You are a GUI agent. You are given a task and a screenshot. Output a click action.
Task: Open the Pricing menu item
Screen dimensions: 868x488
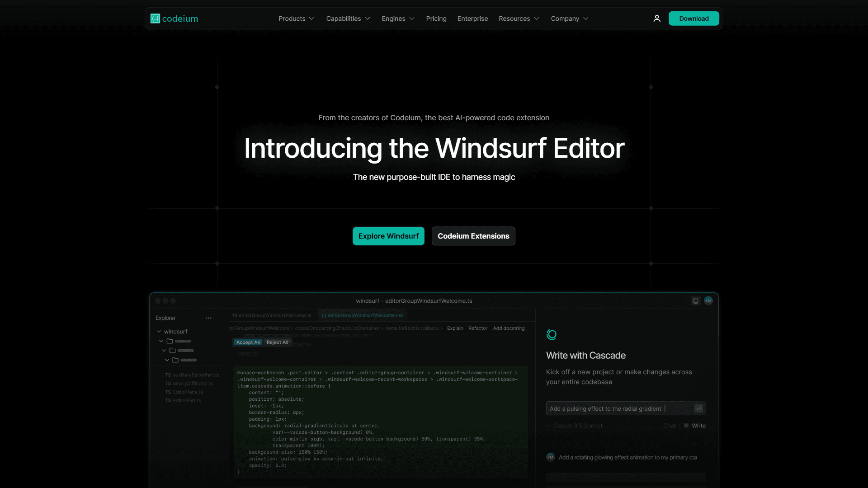[x=436, y=19]
